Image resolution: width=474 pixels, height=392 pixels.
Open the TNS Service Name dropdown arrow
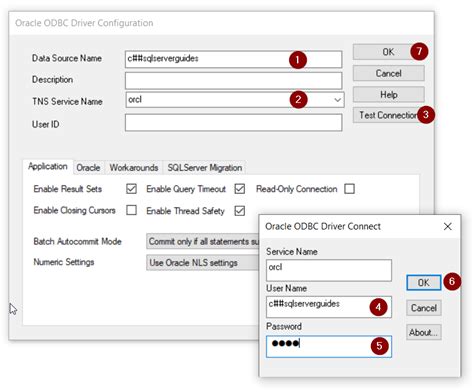coord(337,100)
